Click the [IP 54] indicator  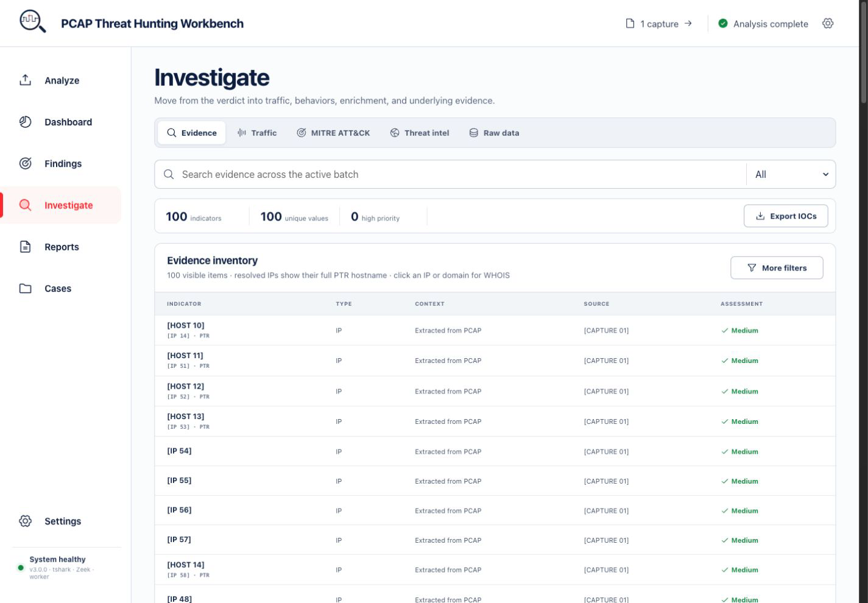179,451
